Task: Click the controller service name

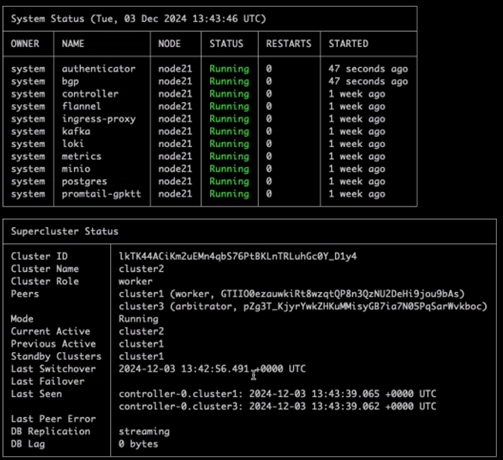Action: (90, 94)
